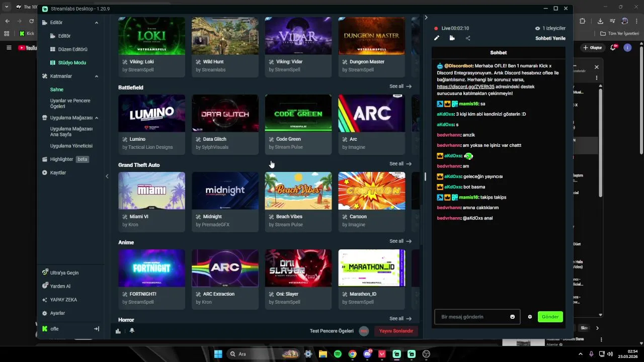Open the Dungeon Master theme
The image size is (644, 362).
[x=372, y=47]
